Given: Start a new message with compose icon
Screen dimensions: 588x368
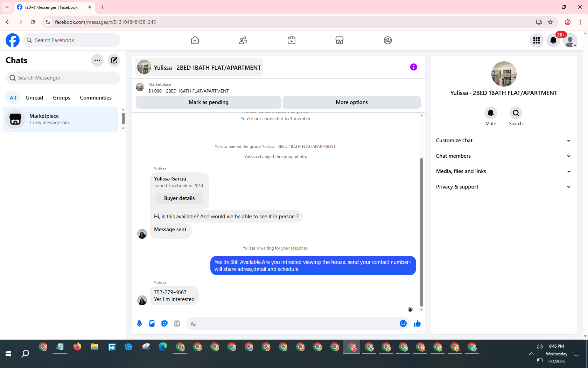Looking at the screenshot, I should pos(114,60).
